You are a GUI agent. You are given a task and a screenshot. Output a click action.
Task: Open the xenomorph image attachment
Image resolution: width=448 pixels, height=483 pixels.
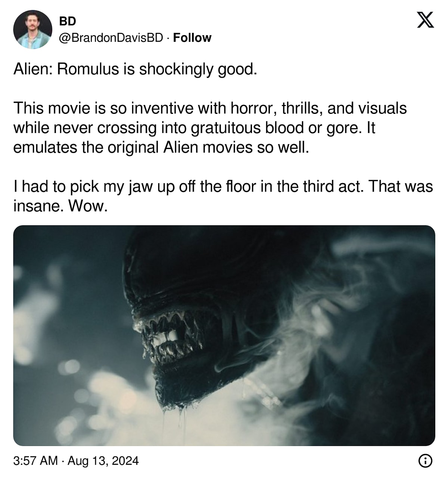pyautogui.click(x=224, y=335)
